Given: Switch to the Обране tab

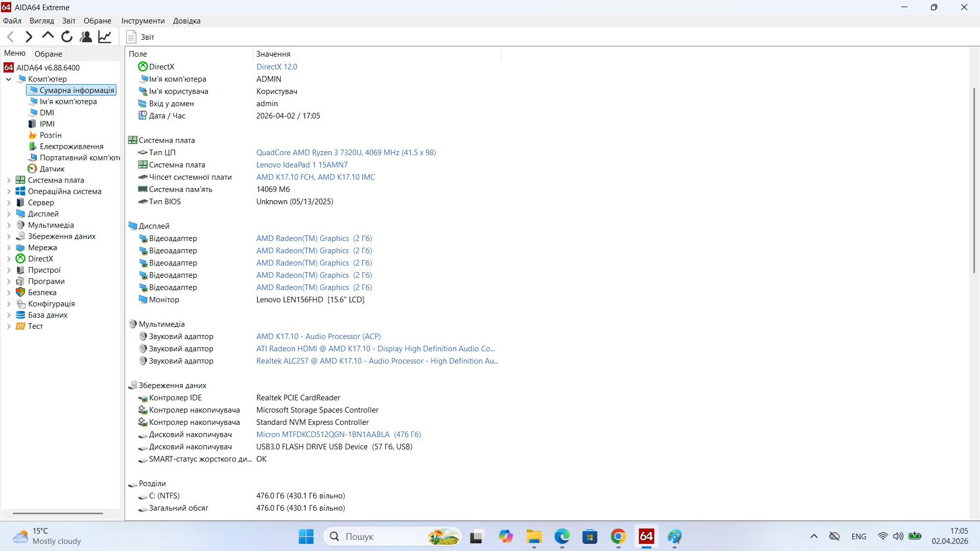Looking at the screenshot, I should 48,54.
